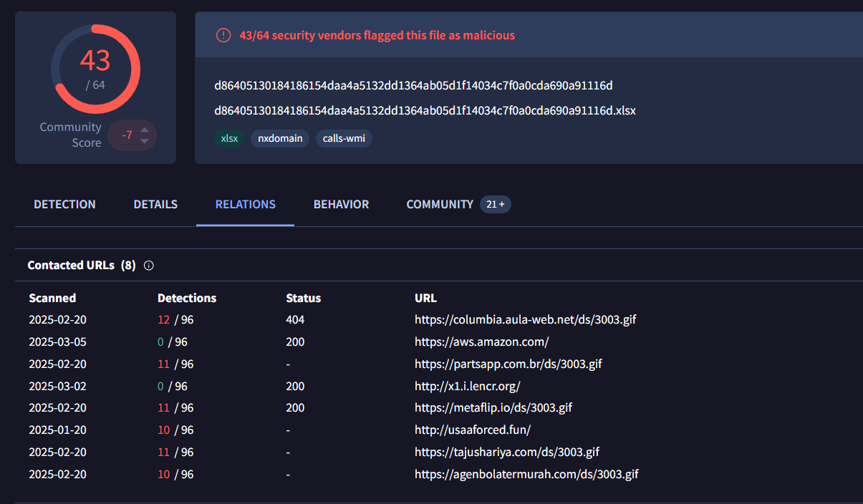Open the Community tab
The width and height of the screenshot is (863, 504).
point(440,204)
